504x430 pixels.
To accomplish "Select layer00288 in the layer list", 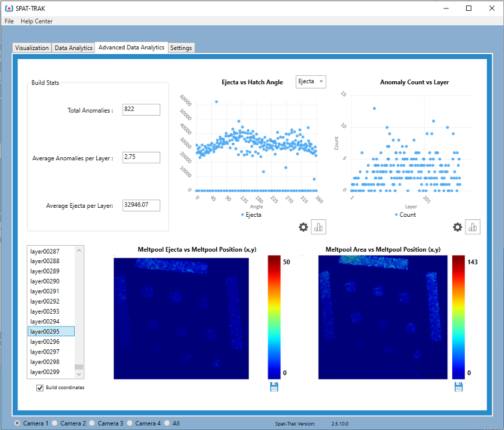I will [51, 261].
